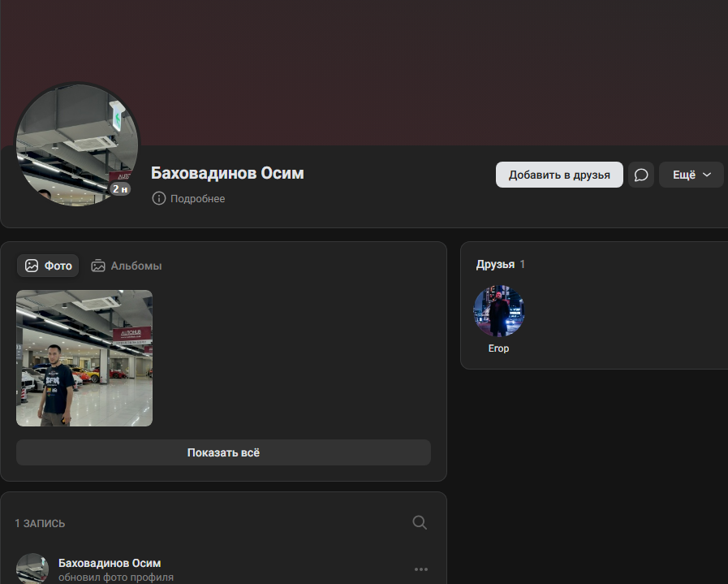Click the обновил фото профиля text

coord(116,577)
